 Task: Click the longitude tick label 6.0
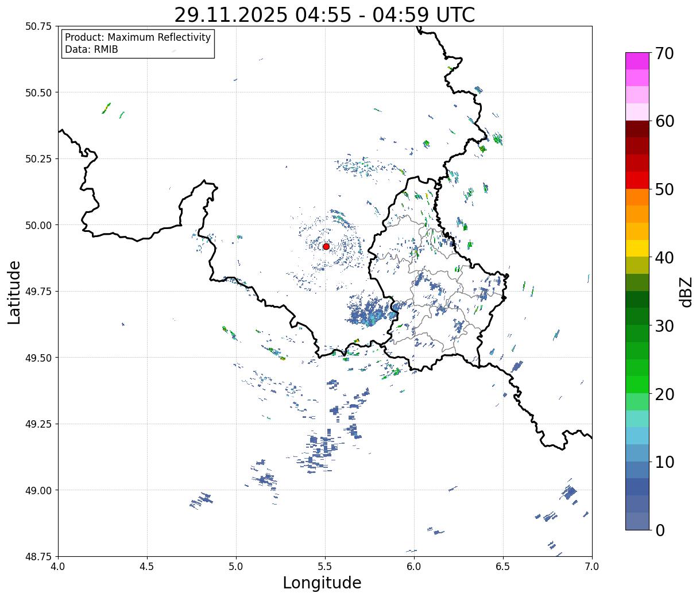click(414, 567)
